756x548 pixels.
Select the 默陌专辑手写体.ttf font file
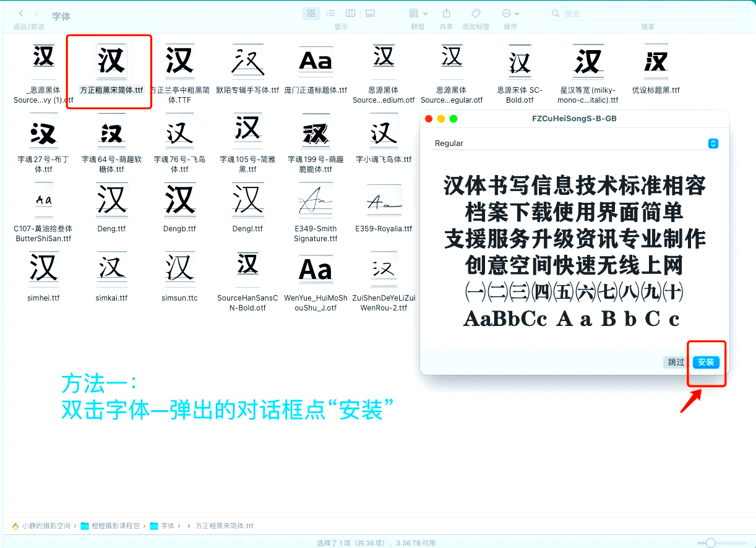pyautogui.click(x=247, y=69)
